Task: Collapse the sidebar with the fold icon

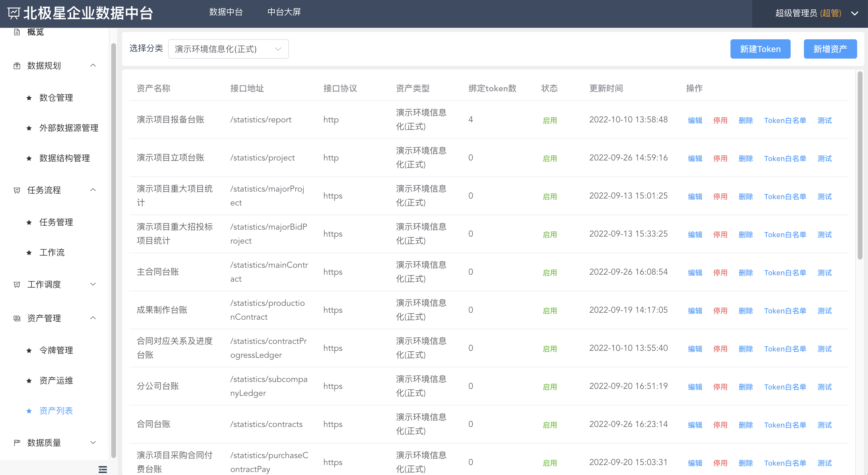Action: coord(102,469)
